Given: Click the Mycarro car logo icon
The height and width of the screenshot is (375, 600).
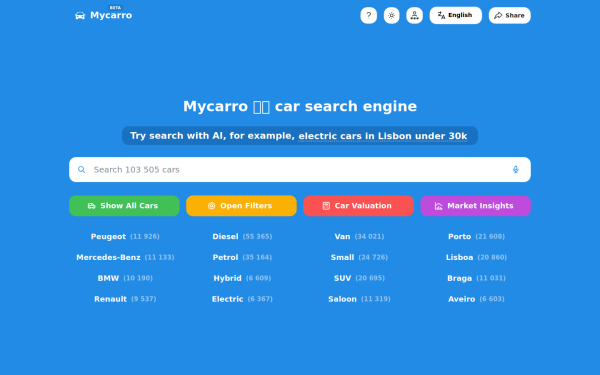Looking at the screenshot, I should (x=80, y=15).
